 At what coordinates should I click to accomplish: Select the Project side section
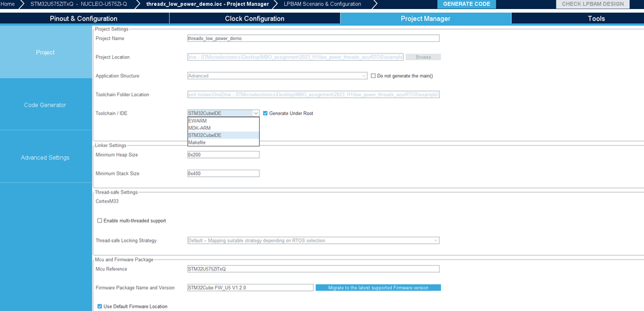[46, 52]
